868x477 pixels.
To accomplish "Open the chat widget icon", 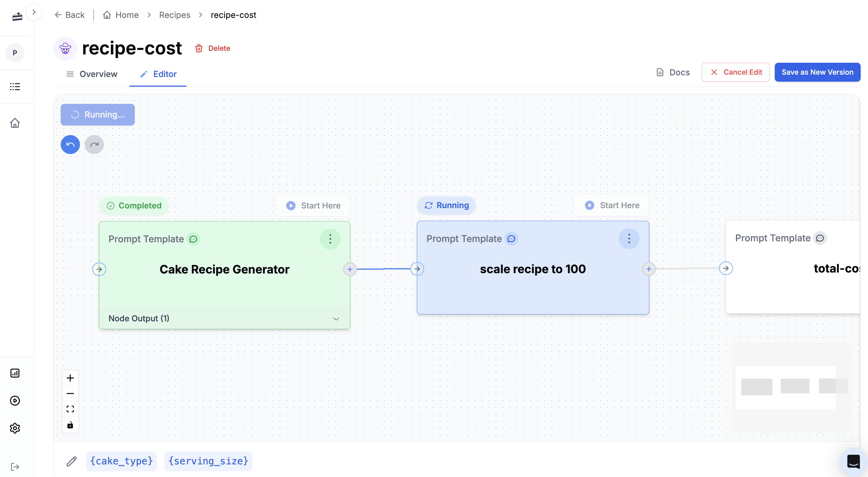I will point(853,461).
